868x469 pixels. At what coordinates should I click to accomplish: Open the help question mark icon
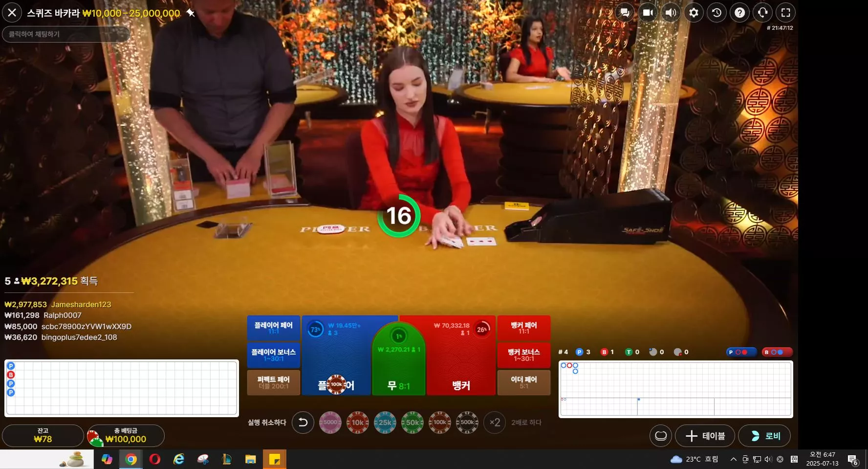(739, 13)
